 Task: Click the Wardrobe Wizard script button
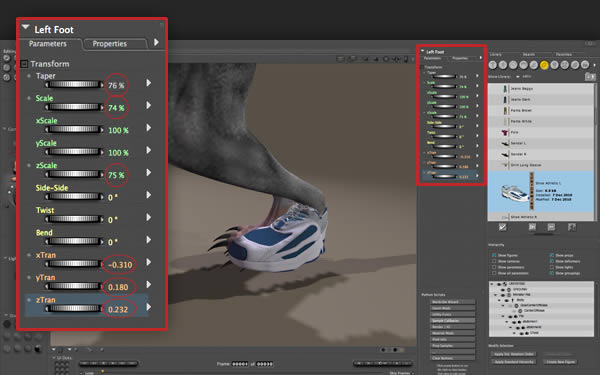[x=452, y=302]
